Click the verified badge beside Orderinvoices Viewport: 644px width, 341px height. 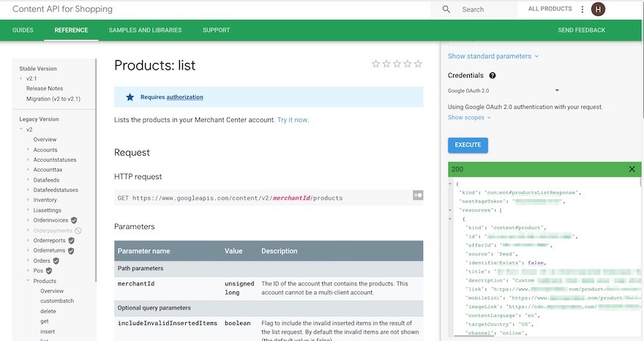(x=74, y=220)
